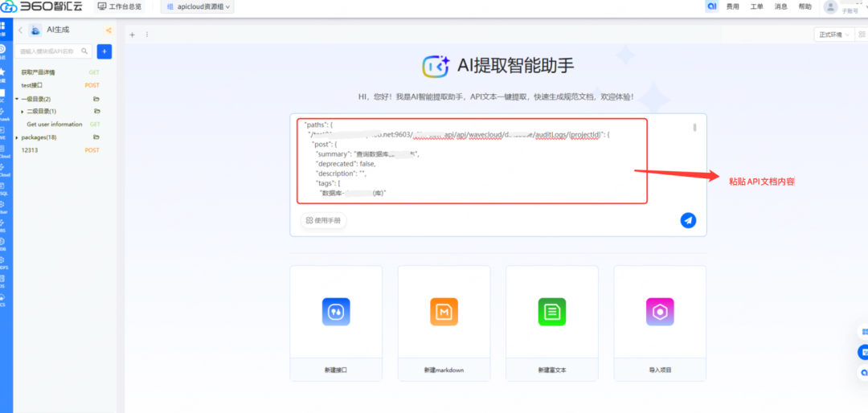Image resolution: width=868 pixels, height=413 pixels.
Task: Expand the packages(18) folder
Action: tap(17, 137)
